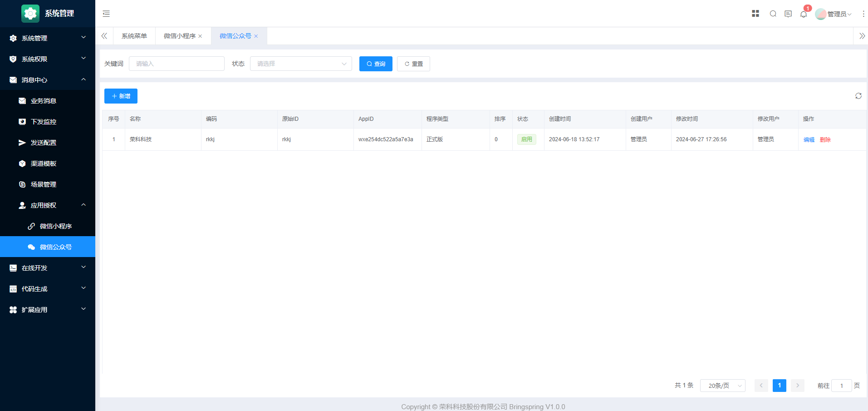This screenshot has height=411, width=868.
Task: Open the message comment icon in header
Action: [788, 14]
